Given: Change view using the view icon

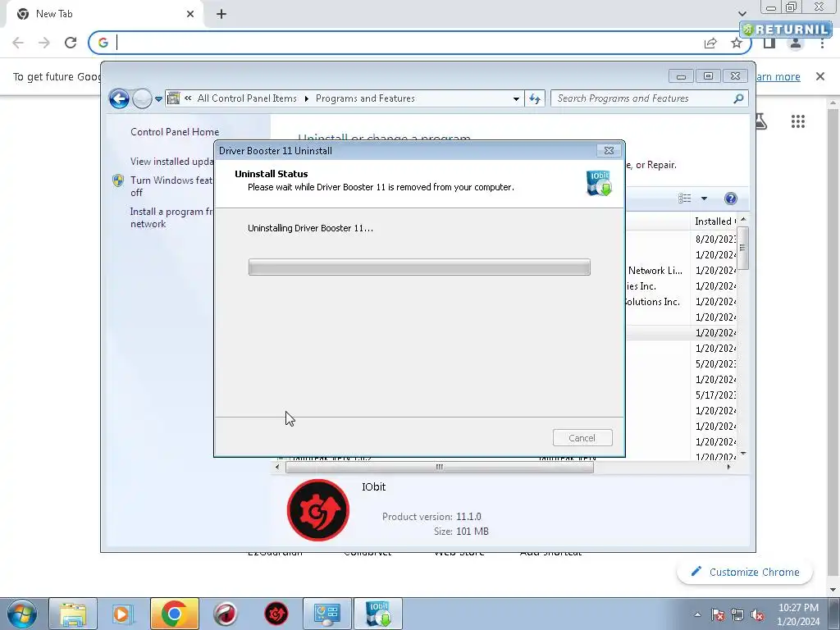Looking at the screenshot, I should (685, 199).
